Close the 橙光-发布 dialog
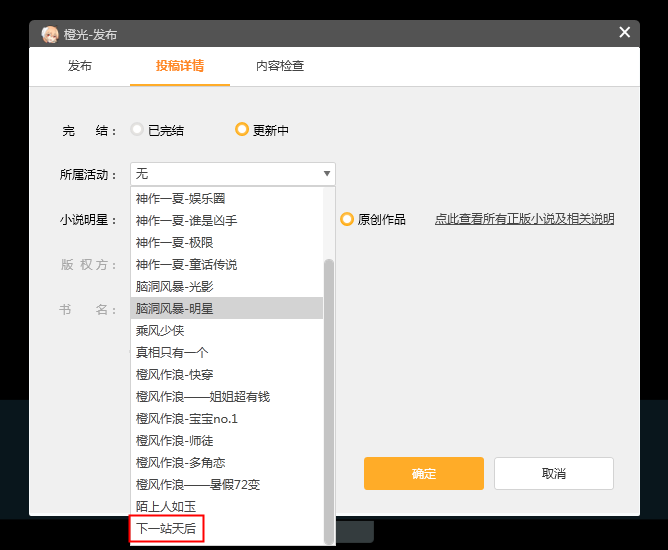This screenshot has height=550, width=668. [625, 33]
